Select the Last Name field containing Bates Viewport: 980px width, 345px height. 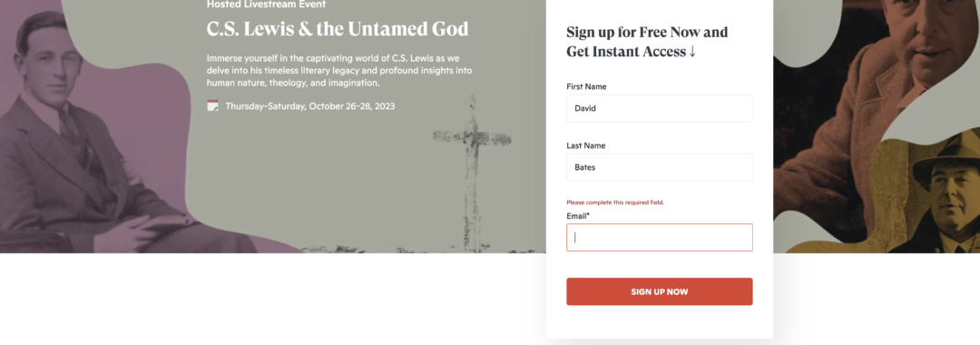coord(660,167)
